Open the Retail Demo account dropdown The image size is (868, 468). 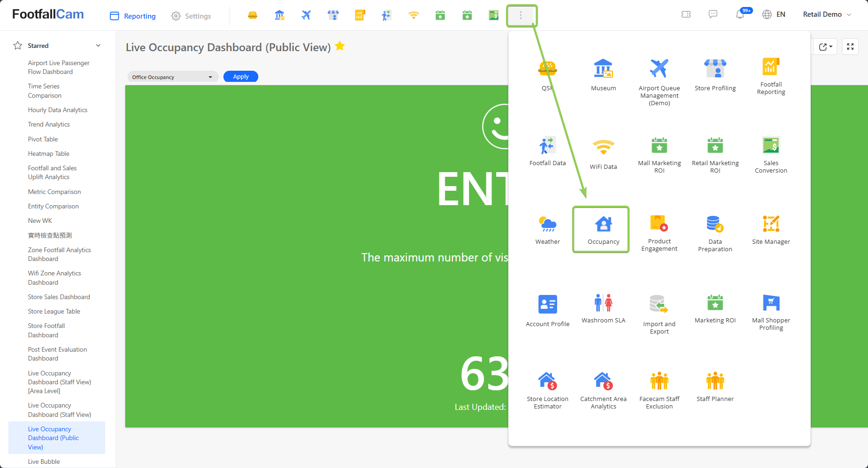coord(827,14)
